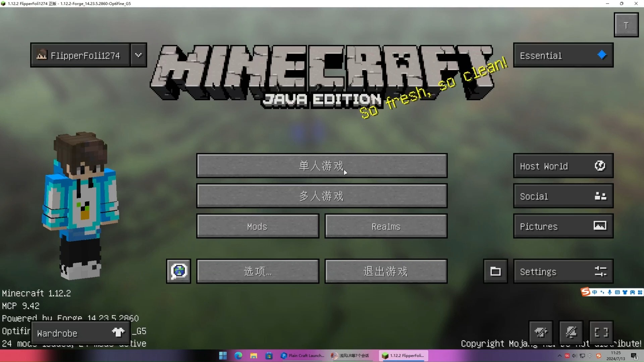The image size is (644, 362).
Task: Select the FlipperFoli1274 account button
Action: pos(80,55)
